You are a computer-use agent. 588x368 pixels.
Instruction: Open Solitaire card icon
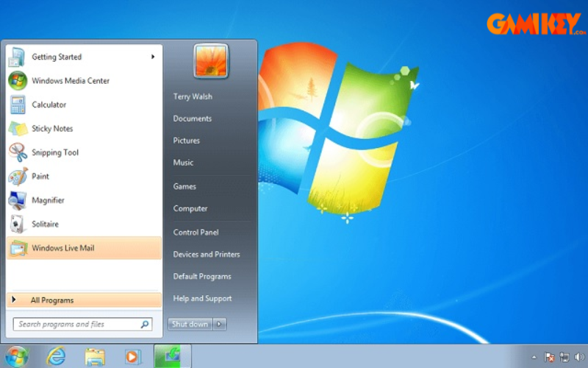[18, 224]
